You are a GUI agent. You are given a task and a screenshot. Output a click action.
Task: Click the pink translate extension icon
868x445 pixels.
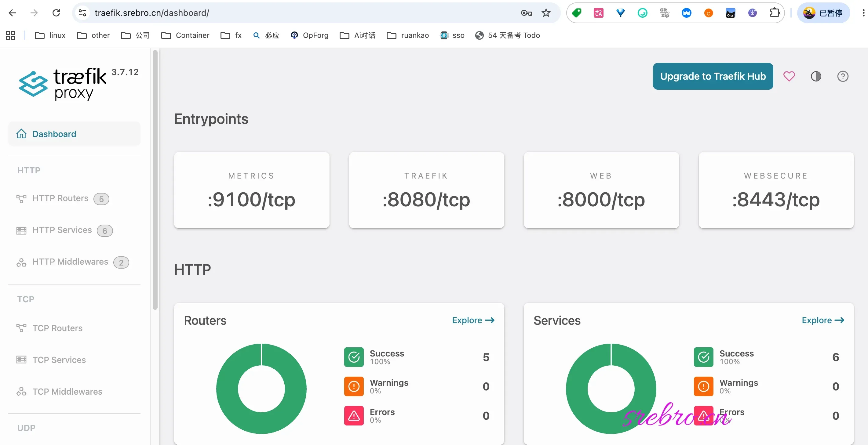[x=598, y=13]
